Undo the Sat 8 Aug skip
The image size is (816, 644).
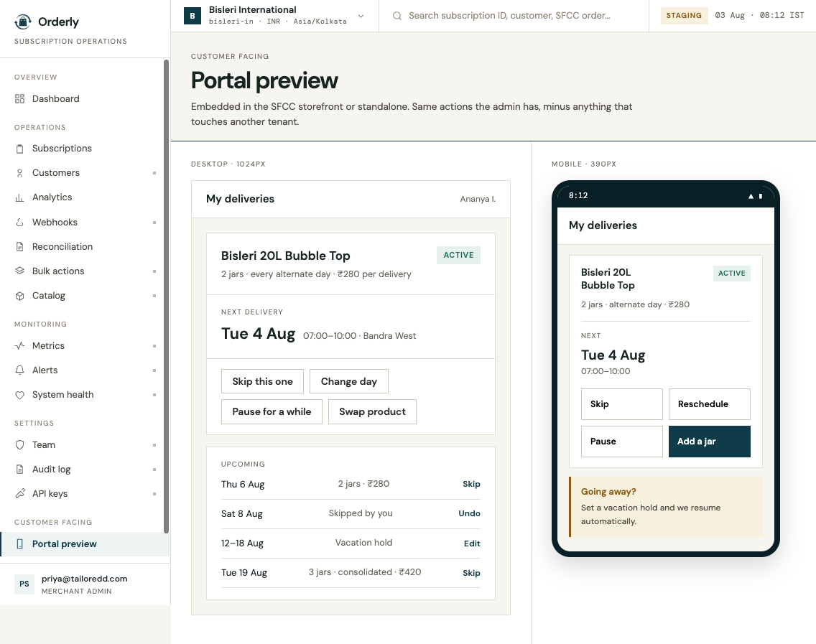pyautogui.click(x=469, y=513)
